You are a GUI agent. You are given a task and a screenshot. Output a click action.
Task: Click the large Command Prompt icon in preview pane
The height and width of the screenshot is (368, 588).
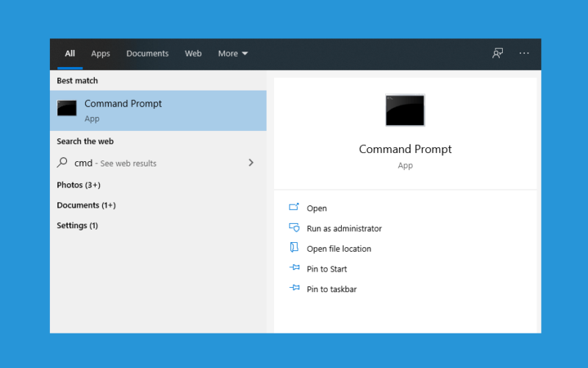pos(405,110)
